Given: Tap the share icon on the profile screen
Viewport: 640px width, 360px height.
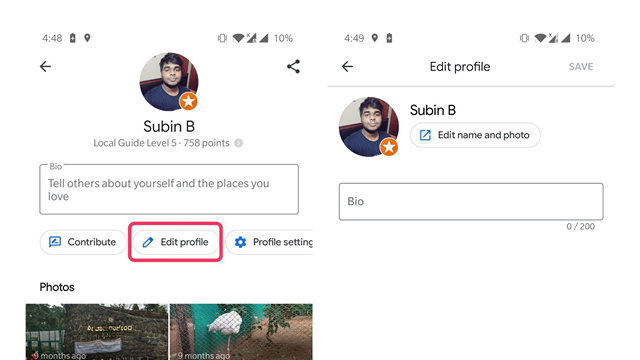Looking at the screenshot, I should (x=293, y=67).
